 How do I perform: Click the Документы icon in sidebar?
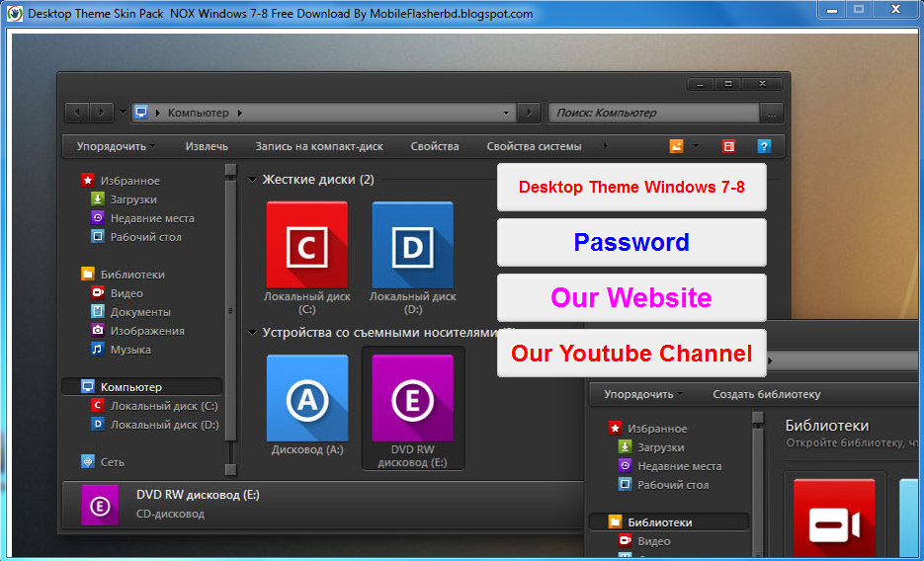[x=97, y=311]
